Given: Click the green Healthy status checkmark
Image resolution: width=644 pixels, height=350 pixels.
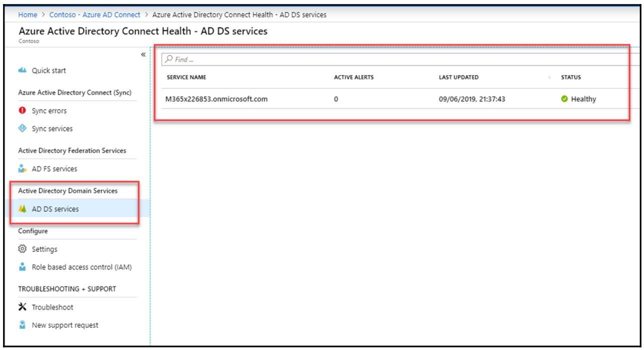Looking at the screenshot, I should [x=564, y=99].
